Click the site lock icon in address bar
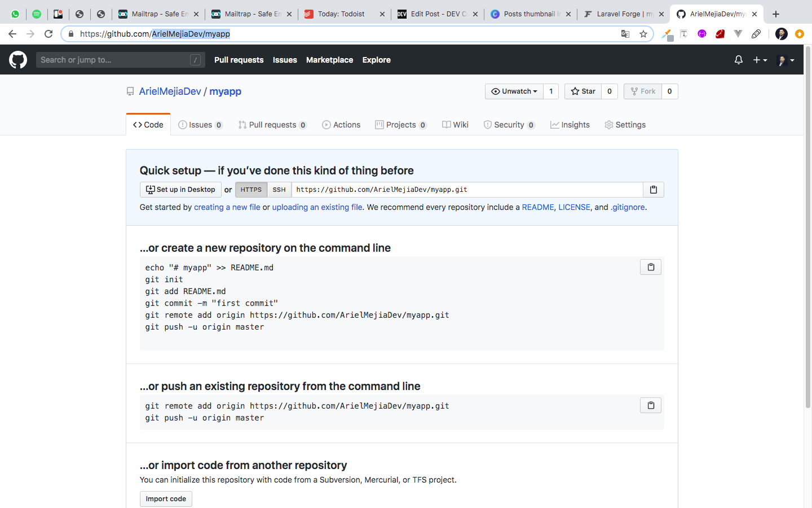 pos(71,34)
